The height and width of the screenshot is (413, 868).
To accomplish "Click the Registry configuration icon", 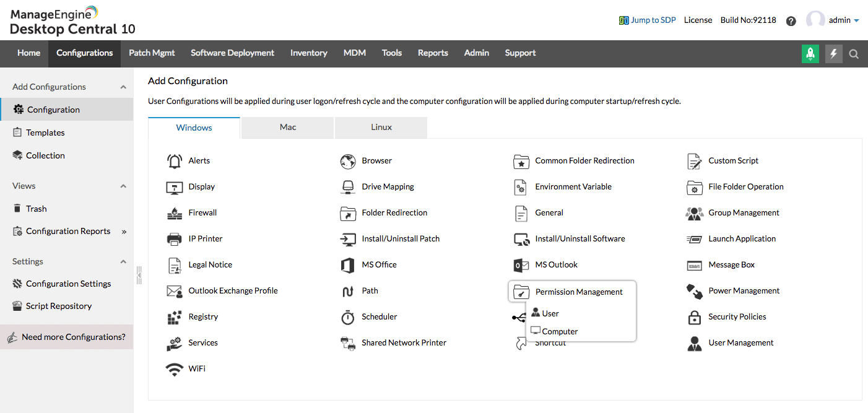I will 175,317.
